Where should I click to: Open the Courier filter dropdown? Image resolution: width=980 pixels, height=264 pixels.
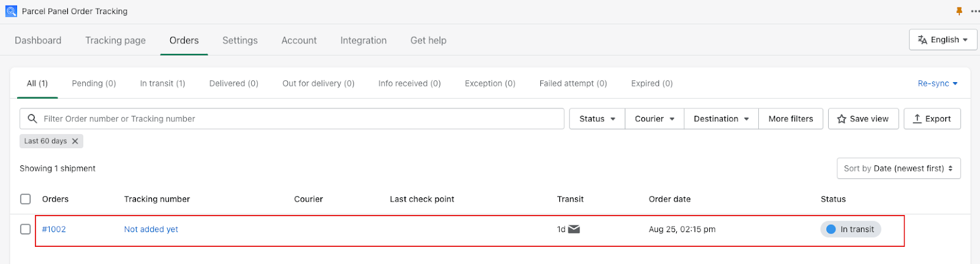pos(655,119)
